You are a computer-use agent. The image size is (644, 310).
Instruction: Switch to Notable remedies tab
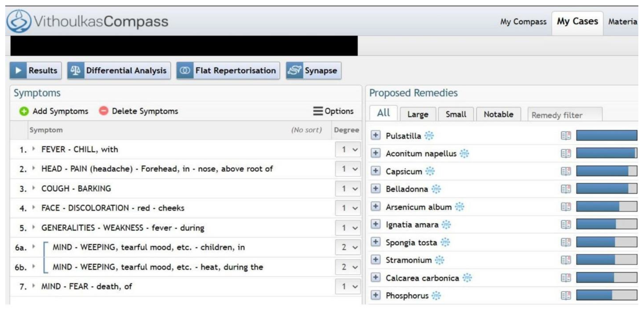point(498,114)
